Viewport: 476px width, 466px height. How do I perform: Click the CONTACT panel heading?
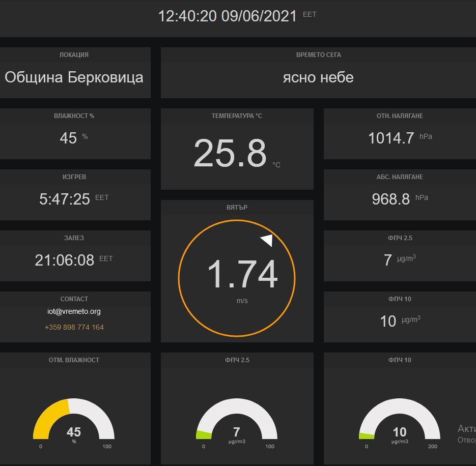click(74, 299)
